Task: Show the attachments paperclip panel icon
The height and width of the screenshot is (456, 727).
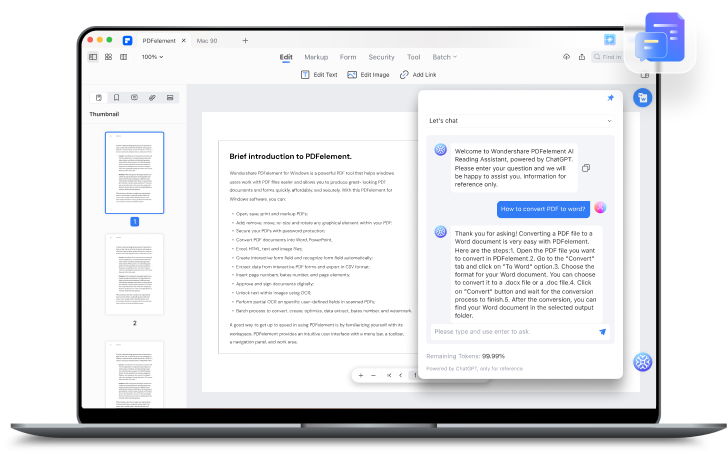Action: click(152, 98)
